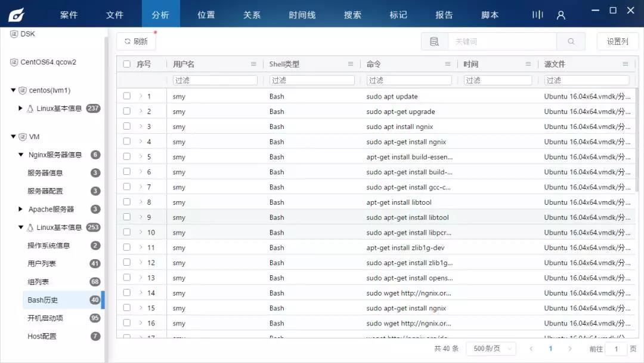Click inside the 关键词 search input field
Viewport: 644px width, 363px height.
click(501, 41)
